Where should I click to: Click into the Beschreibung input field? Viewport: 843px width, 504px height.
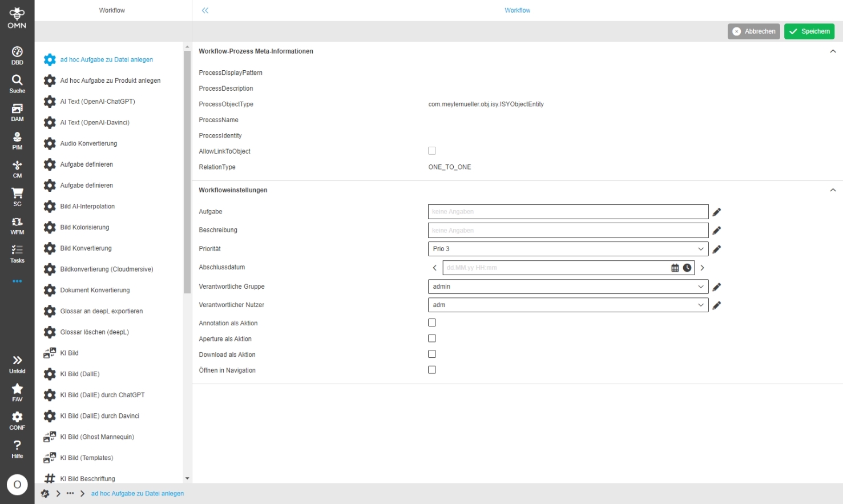pos(568,231)
